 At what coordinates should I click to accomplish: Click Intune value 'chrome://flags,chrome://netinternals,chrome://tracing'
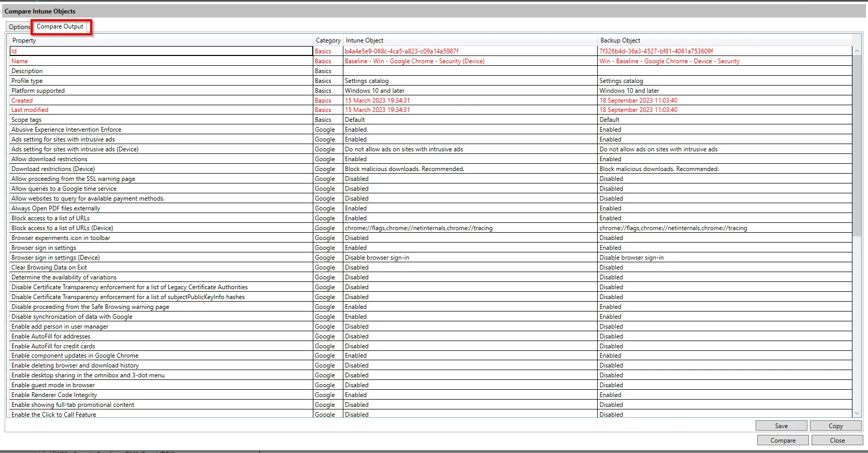click(x=419, y=228)
